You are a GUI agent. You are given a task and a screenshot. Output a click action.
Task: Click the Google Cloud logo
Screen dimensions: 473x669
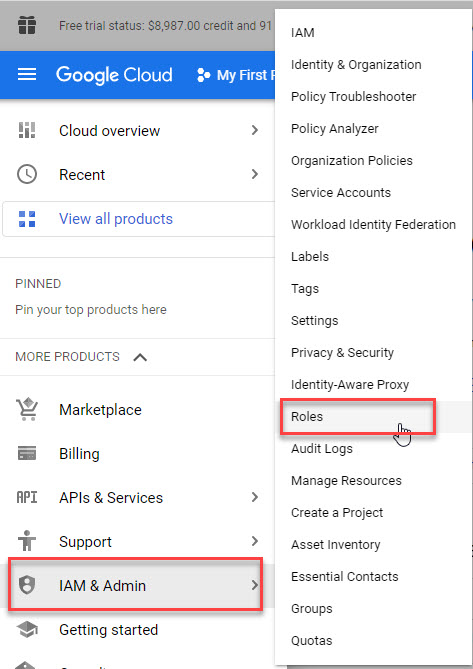[x=114, y=75]
